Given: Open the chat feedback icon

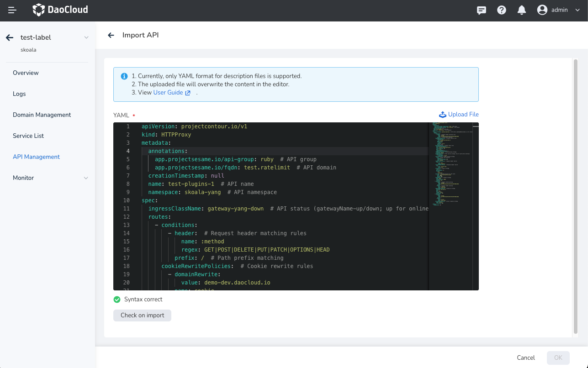Looking at the screenshot, I should pos(481,10).
